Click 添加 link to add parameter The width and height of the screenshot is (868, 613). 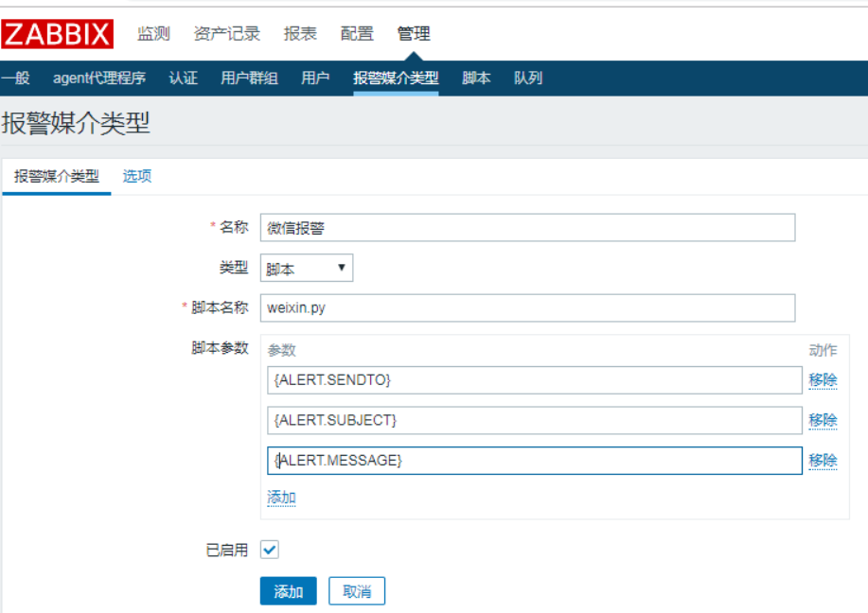click(x=281, y=498)
